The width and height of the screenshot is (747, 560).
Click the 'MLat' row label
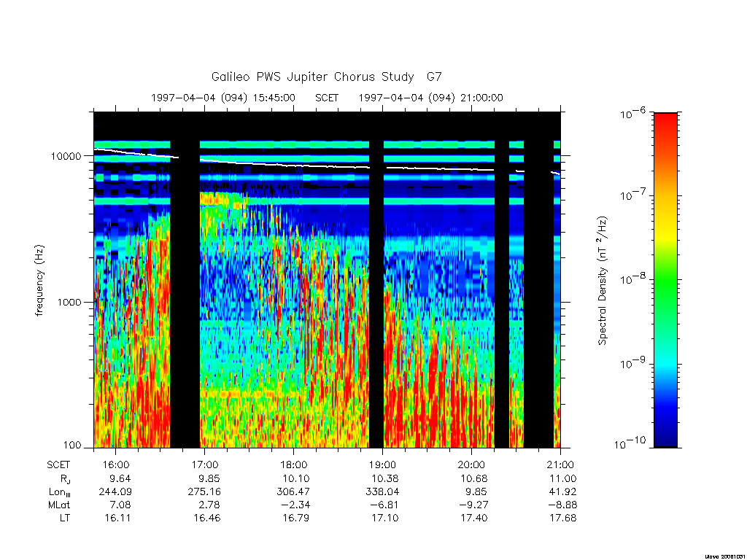point(59,505)
